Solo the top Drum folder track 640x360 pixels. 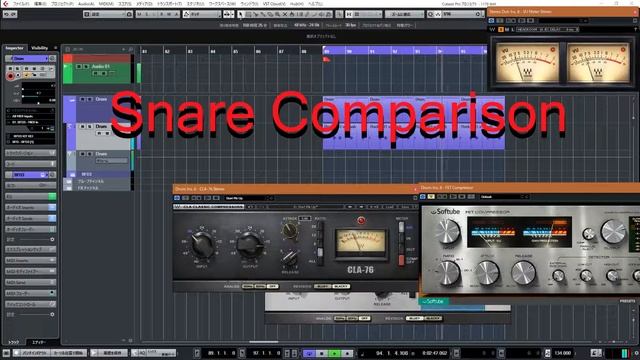click(89, 99)
